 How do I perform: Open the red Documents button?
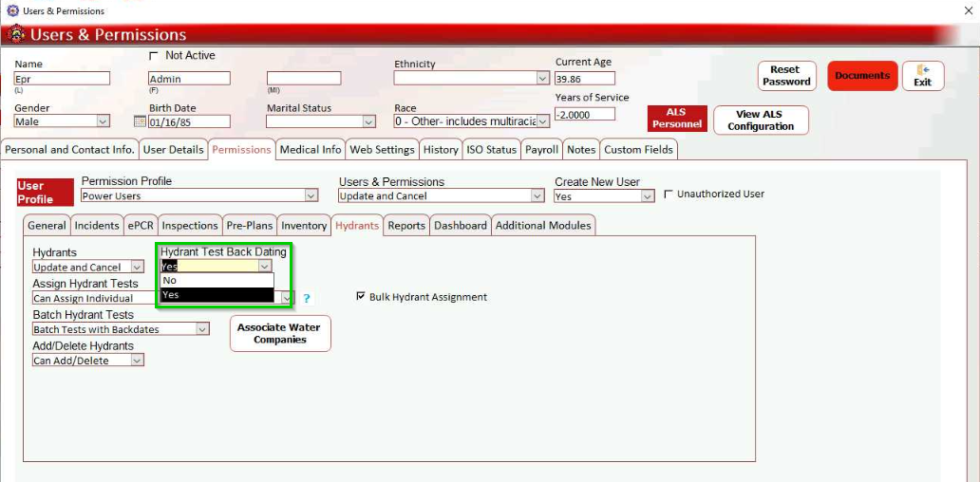coord(862,76)
